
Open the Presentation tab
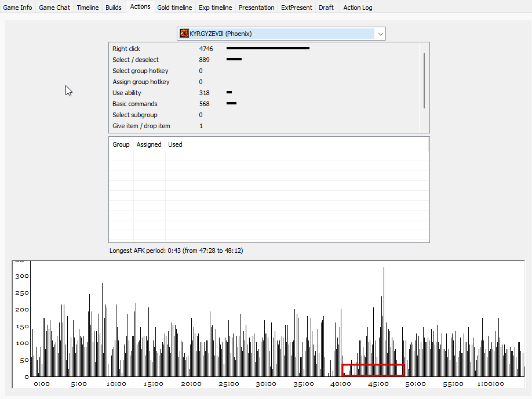point(257,8)
